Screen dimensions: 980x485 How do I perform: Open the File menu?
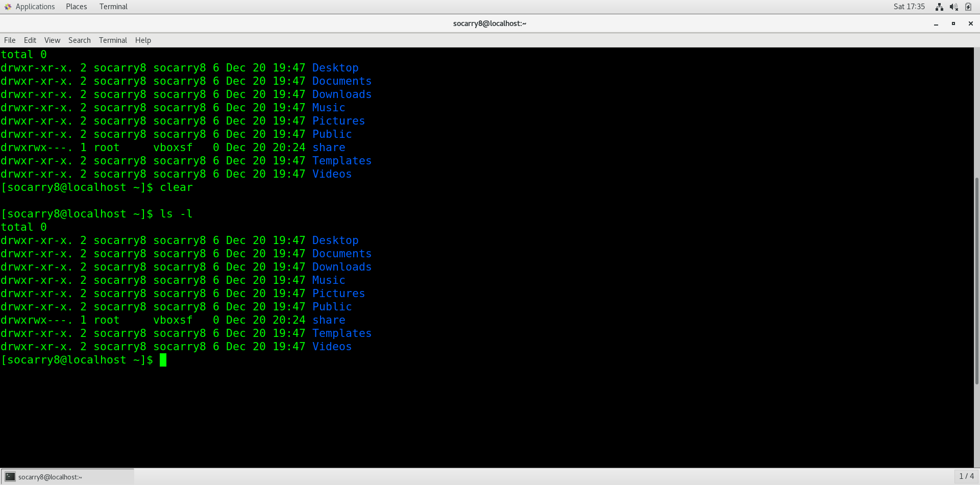(10, 40)
